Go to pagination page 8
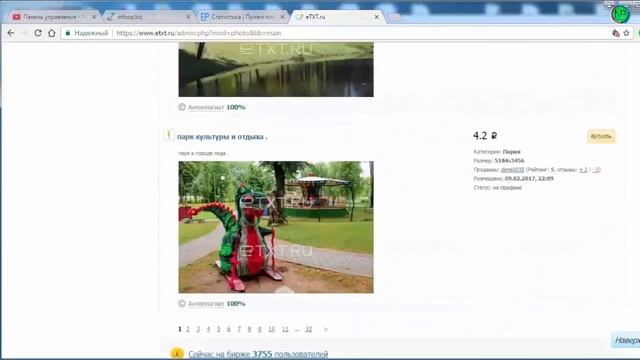The width and height of the screenshot is (640, 360). point(249,329)
